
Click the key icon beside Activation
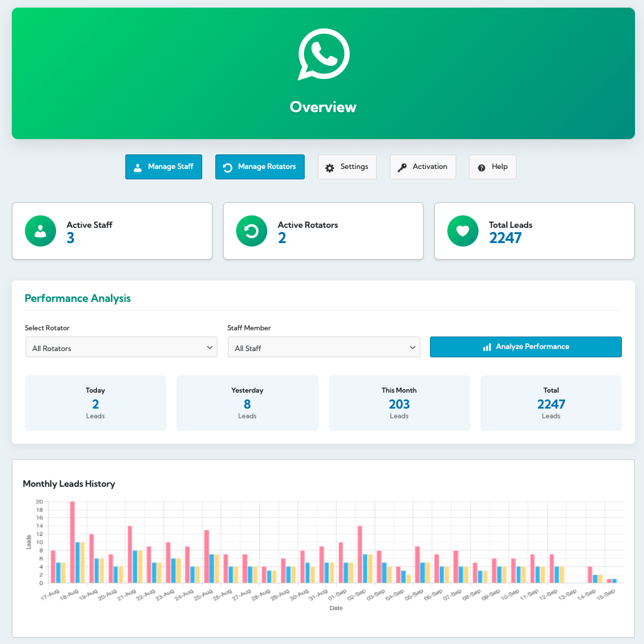402,168
